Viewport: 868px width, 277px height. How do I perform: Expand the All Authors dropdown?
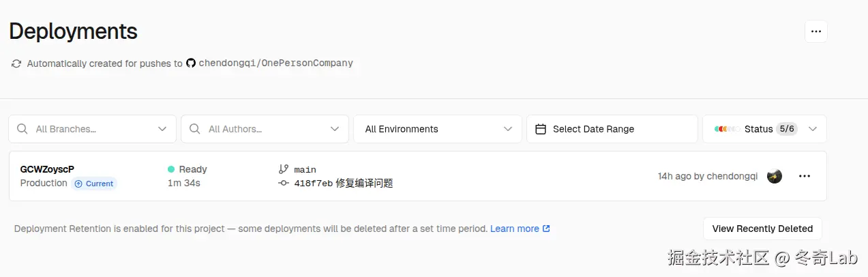click(335, 129)
